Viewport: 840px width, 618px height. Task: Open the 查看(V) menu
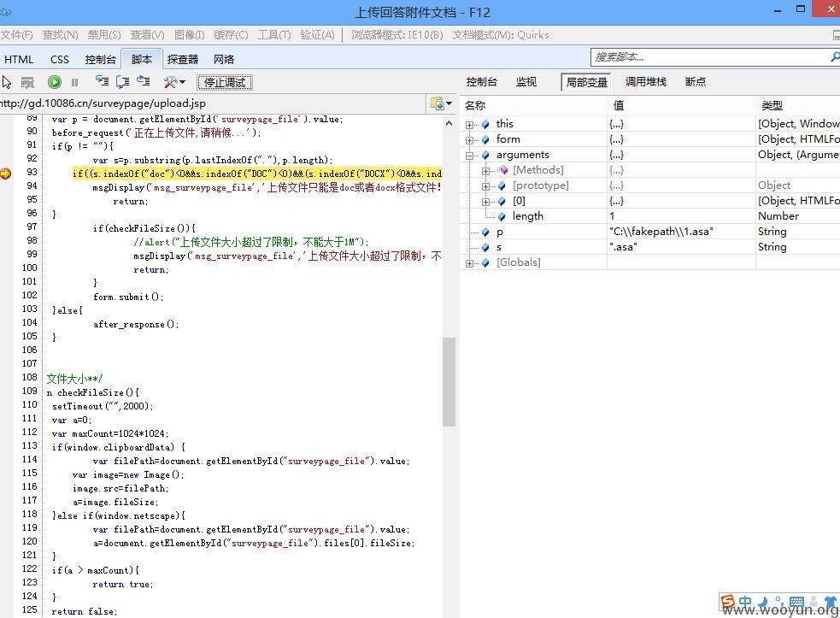pyautogui.click(x=147, y=35)
